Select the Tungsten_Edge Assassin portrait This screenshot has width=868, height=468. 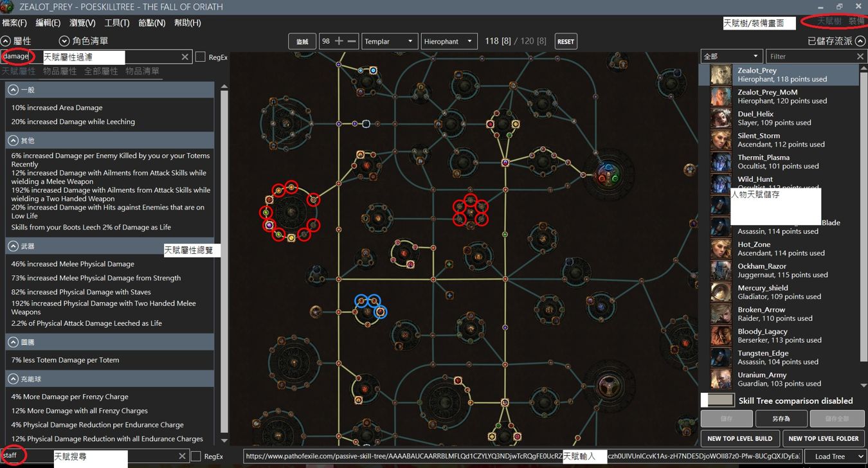point(721,358)
